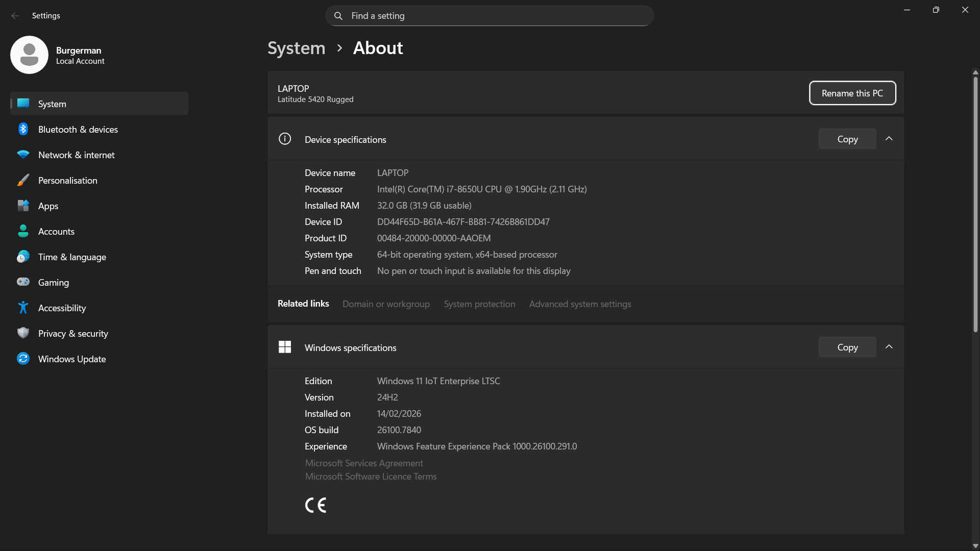Viewport: 980px width, 551px height.
Task: Click the Gaming controller icon
Action: tap(23, 282)
